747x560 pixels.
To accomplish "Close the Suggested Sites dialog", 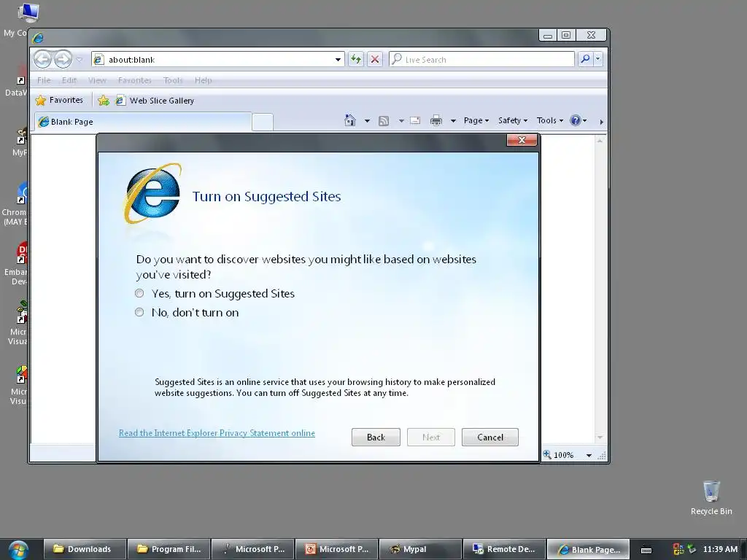I will click(522, 140).
